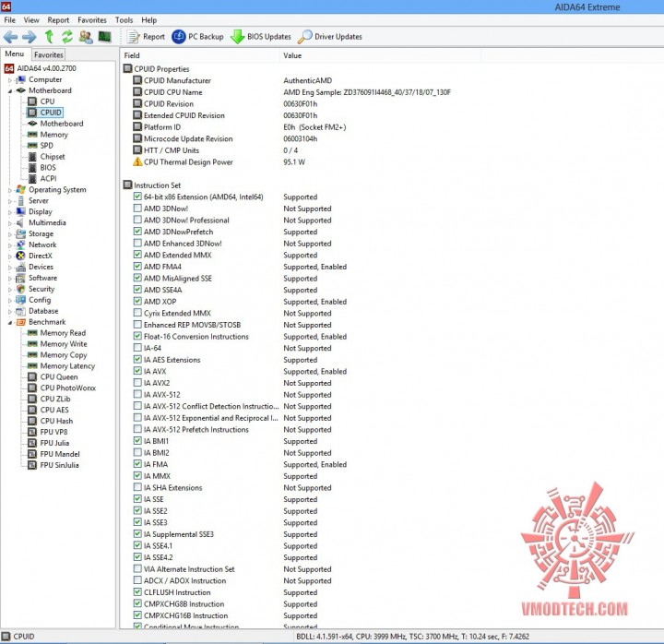Select Memory Latency benchmark in tree
This screenshot has width=664, height=644.
point(67,365)
